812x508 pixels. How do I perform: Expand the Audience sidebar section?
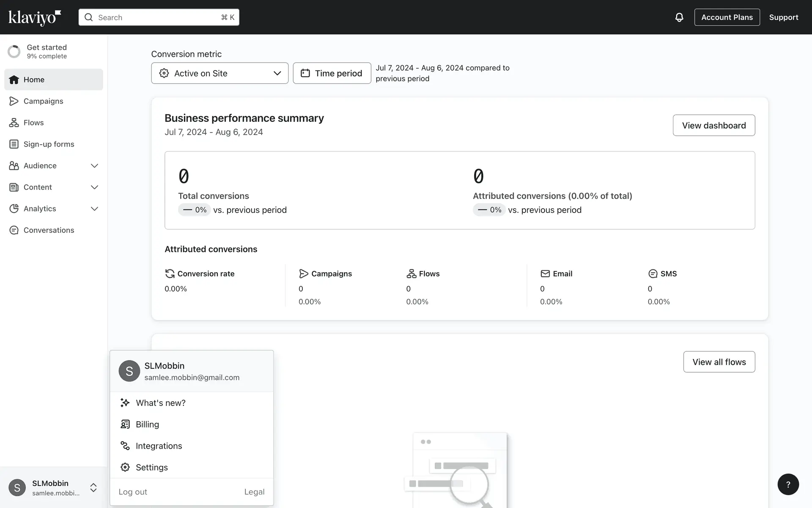click(94, 166)
